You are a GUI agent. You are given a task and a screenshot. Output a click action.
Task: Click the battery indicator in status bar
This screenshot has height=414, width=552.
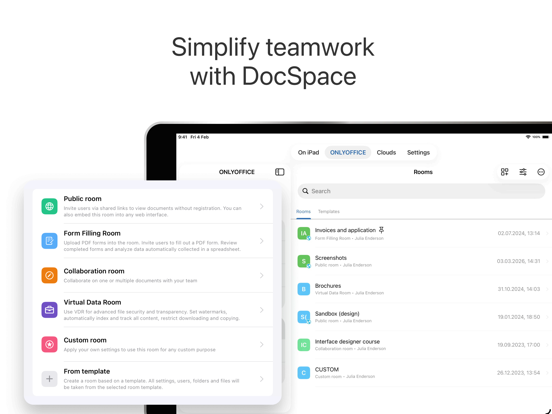545,137
